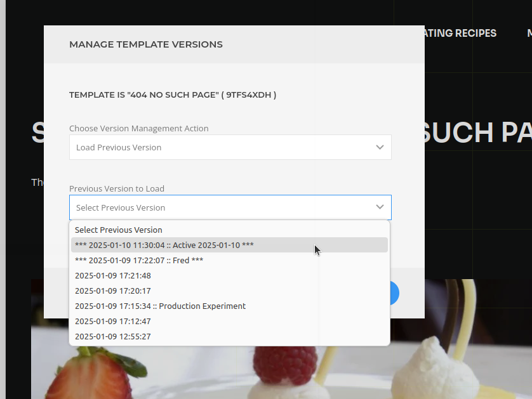
Task: Pick version 2025-01-09 17:12:47
Action: [x=229, y=321]
